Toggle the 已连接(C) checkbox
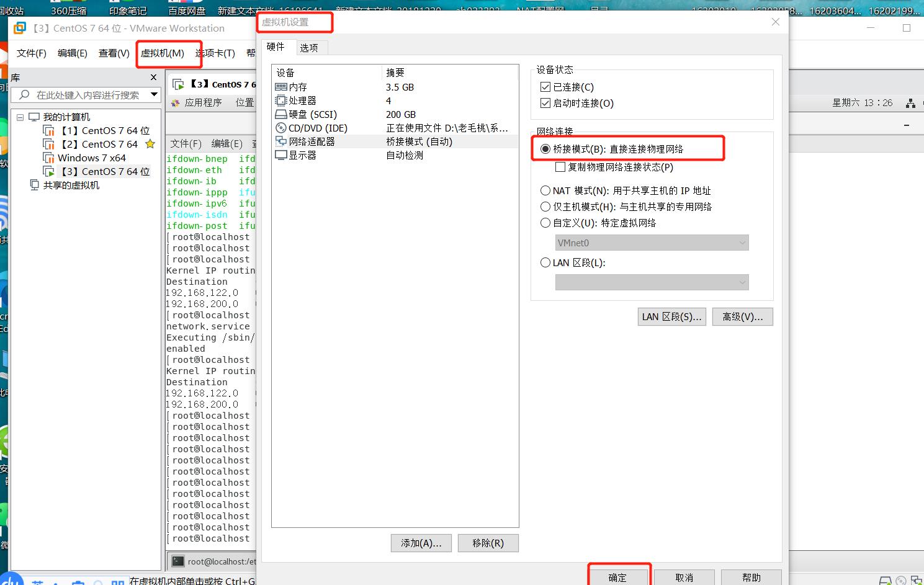This screenshot has width=924, height=585. (545, 87)
